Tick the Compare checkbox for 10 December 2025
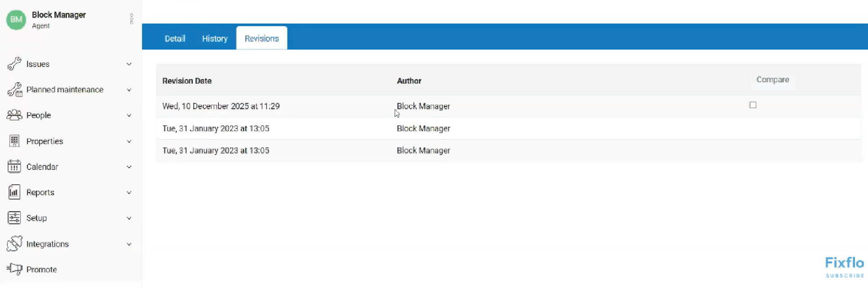868x289 pixels. (x=753, y=105)
